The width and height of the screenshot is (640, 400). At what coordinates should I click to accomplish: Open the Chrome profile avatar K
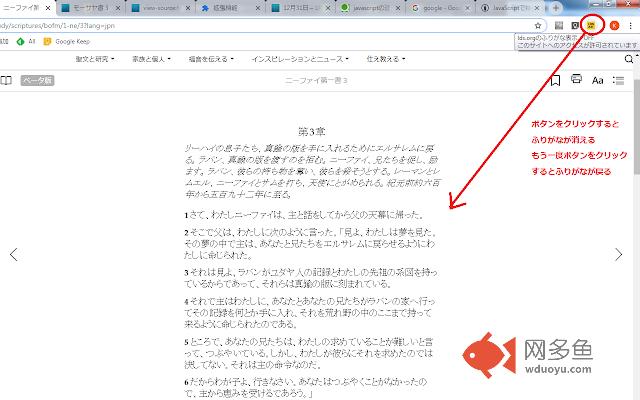pos(614,26)
